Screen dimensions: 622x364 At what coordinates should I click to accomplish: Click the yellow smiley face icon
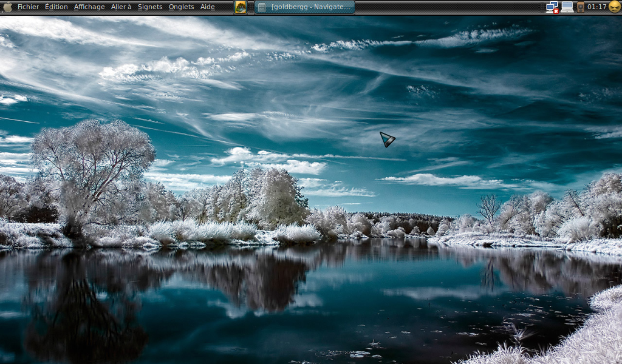pos(614,7)
